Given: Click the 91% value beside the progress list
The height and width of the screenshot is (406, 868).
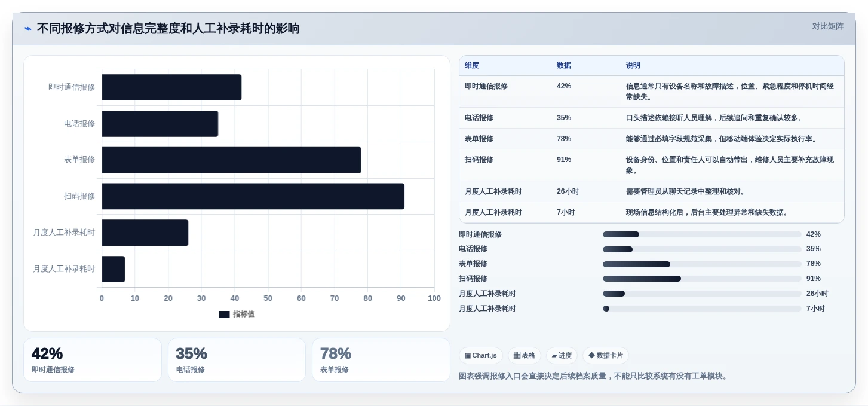Looking at the screenshot, I should [x=814, y=279].
